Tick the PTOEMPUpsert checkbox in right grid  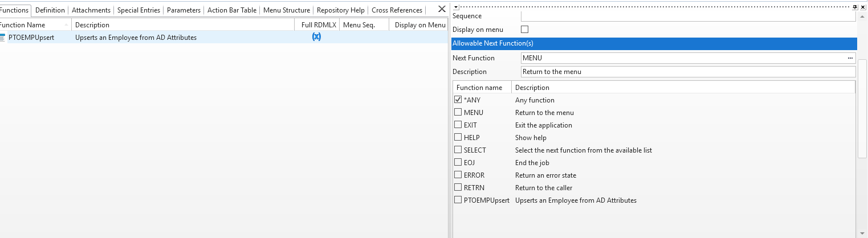(x=458, y=200)
